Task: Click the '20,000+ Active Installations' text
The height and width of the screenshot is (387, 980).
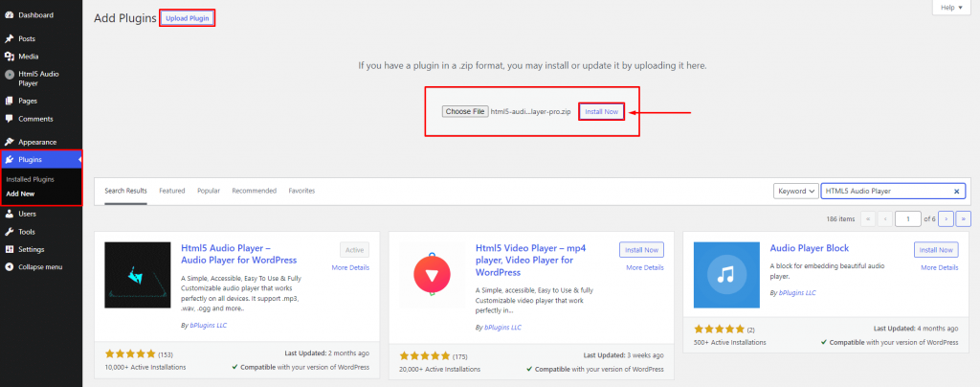Action: click(439, 370)
